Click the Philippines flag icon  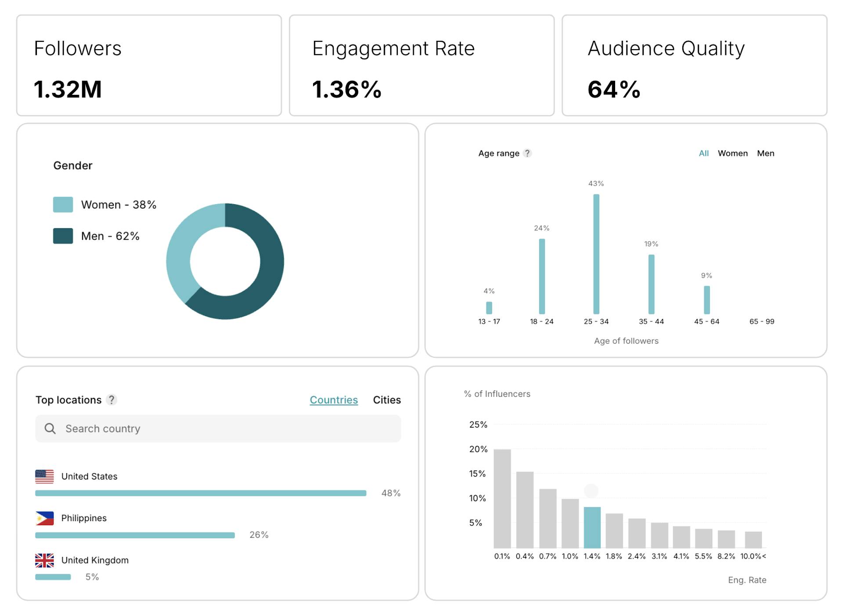tap(44, 518)
